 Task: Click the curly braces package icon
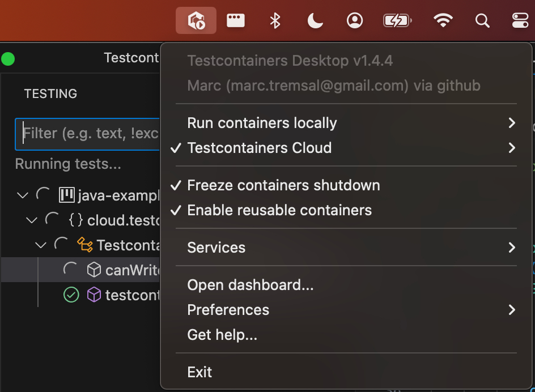(x=76, y=220)
